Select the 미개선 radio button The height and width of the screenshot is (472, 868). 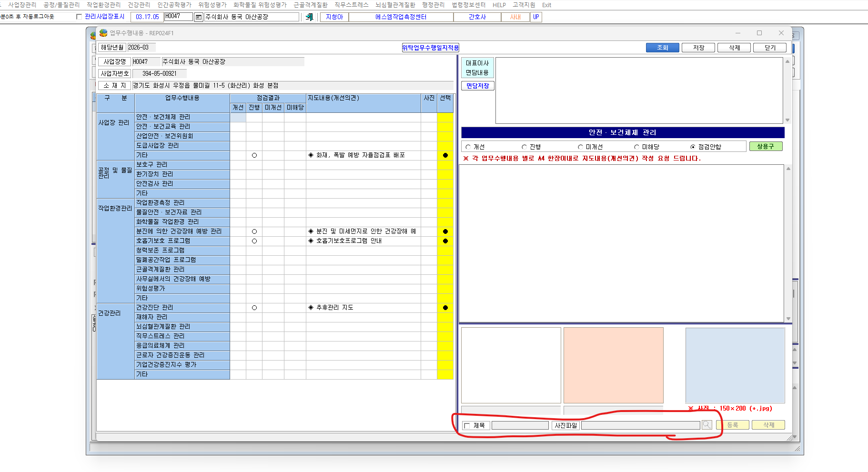click(581, 147)
